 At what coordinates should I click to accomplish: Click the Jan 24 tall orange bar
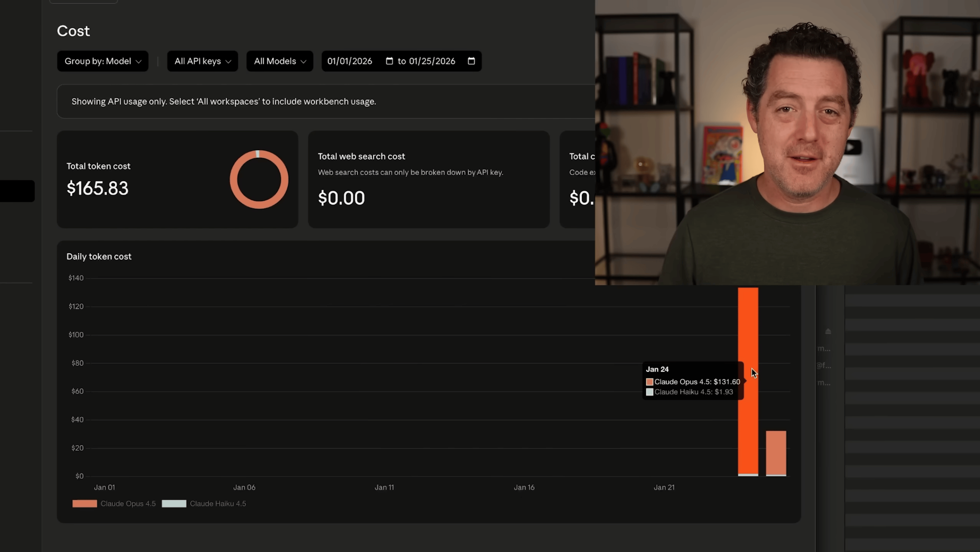coord(748,418)
